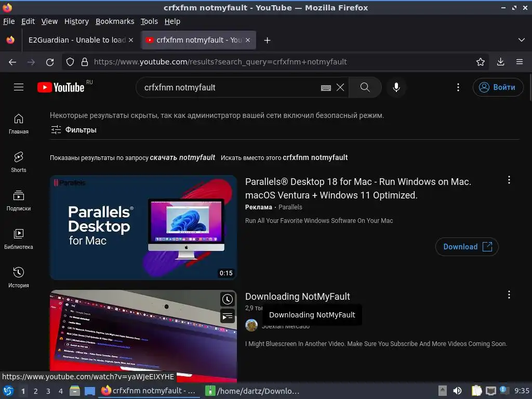Search instead for crfxfnm notmyfault link
The width and height of the screenshot is (532, 399).
pos(315,157)
